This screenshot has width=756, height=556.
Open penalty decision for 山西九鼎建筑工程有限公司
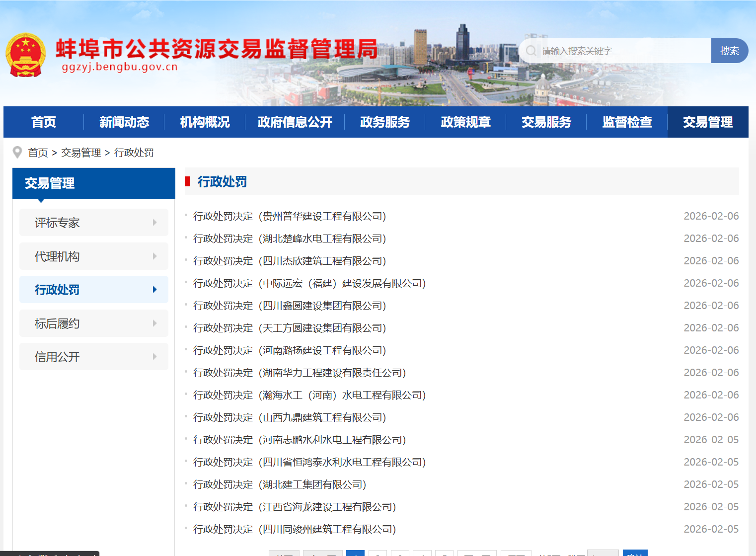tap(290, 417)
